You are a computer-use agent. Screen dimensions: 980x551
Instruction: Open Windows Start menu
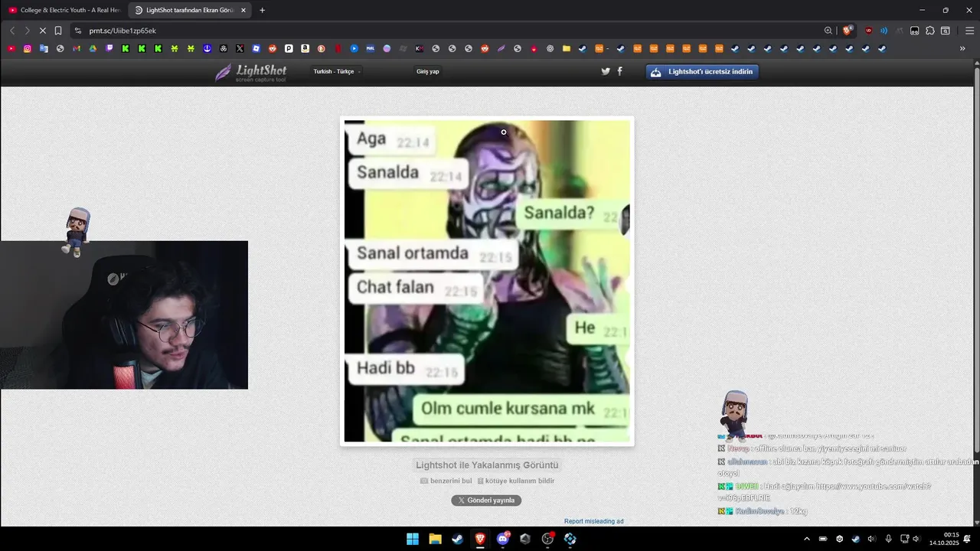413,539
